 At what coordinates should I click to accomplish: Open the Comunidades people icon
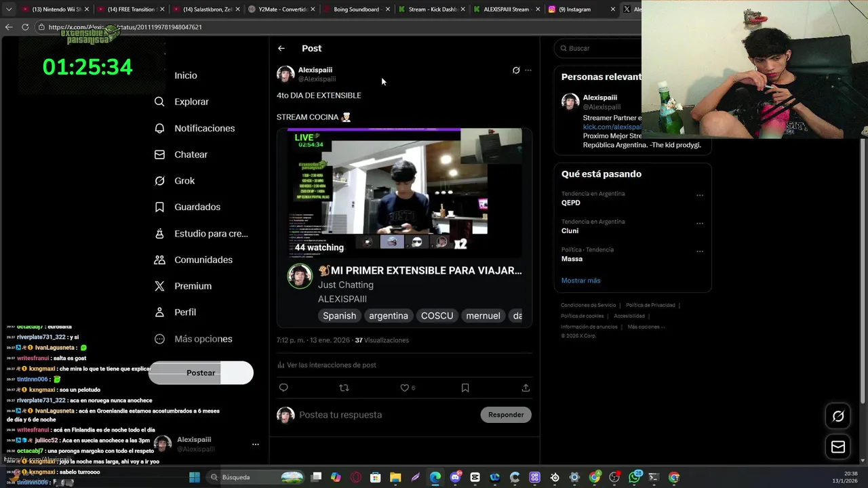[x=159, y=260]
